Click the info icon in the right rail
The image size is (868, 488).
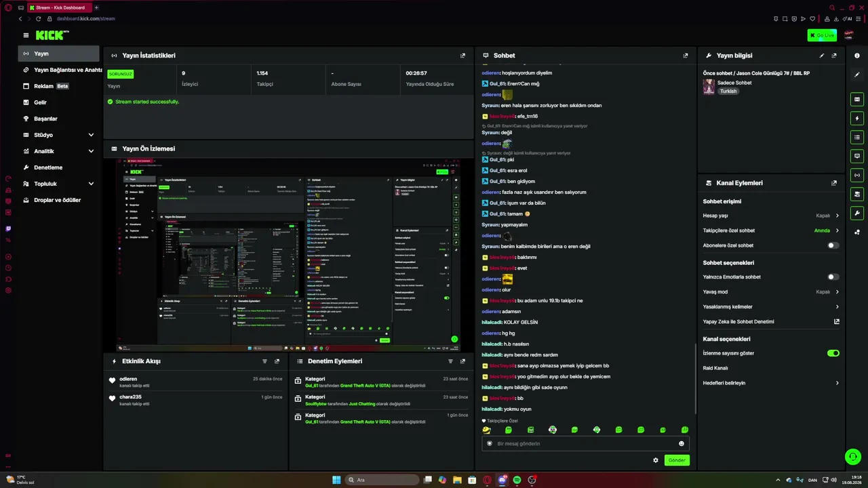pos(857,56)
